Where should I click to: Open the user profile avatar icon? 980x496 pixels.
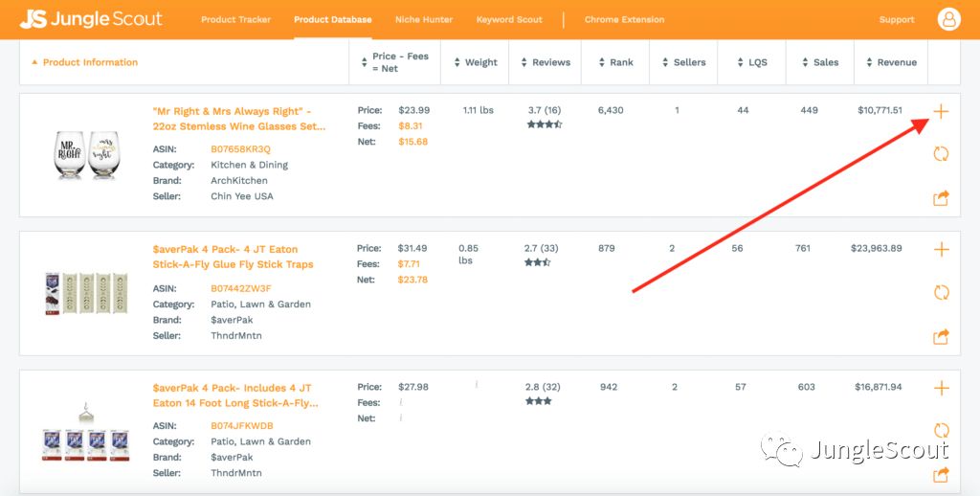tap(948, 19)
